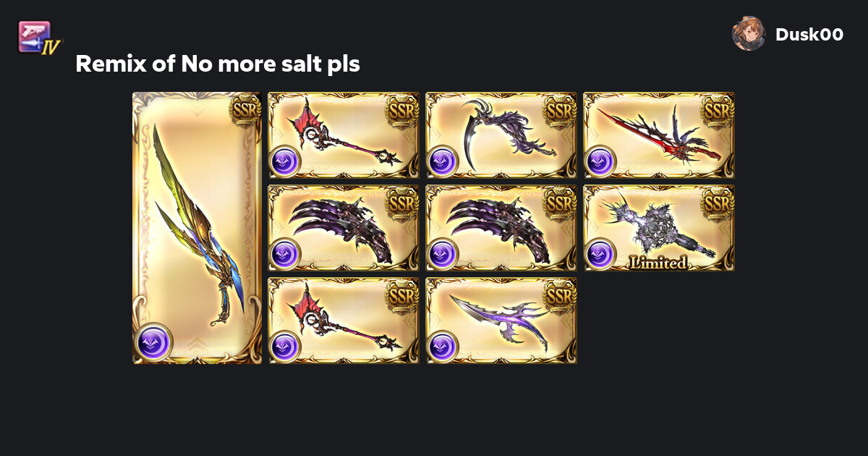Select the Limited spiky silver weapon
The width and height of the screenshot is (868, 456).
tap(659, 228)
